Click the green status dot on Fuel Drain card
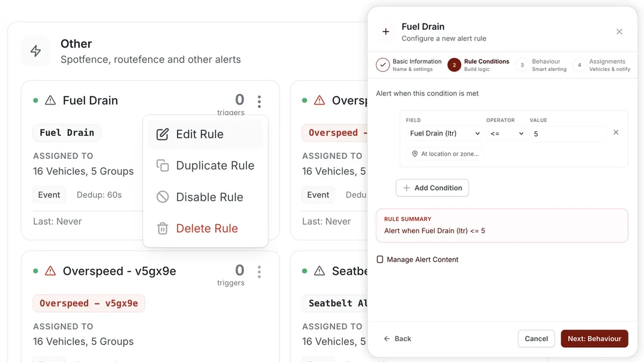The height and width of the screenshot is (362, 644). point(36,100)
